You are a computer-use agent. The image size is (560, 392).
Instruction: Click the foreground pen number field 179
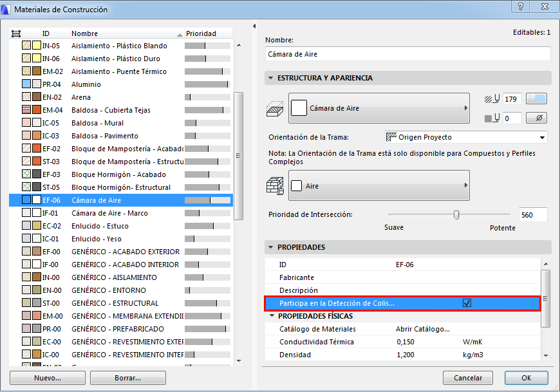tap(512, 99)
